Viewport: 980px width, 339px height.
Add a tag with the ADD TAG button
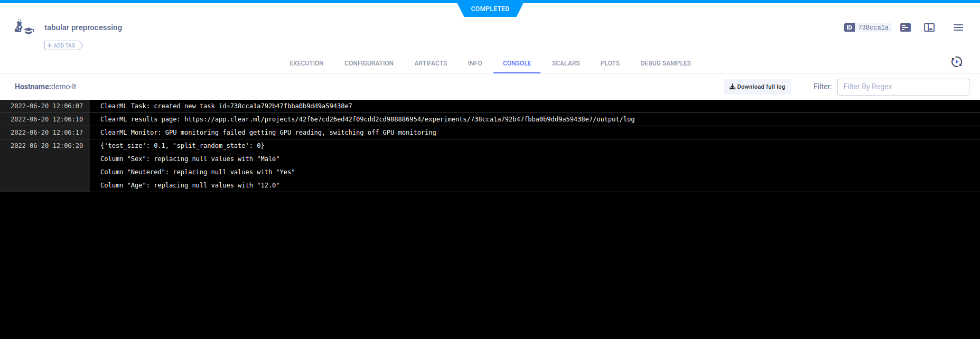tap(63, 45)
